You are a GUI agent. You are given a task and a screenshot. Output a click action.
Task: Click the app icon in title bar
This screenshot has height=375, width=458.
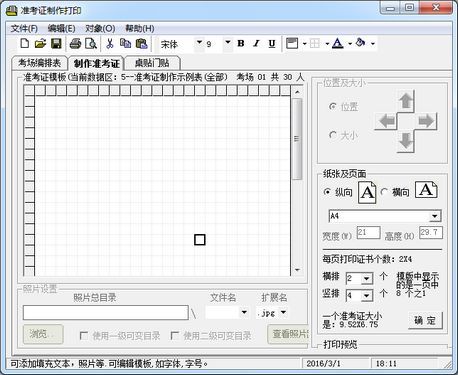12,10
